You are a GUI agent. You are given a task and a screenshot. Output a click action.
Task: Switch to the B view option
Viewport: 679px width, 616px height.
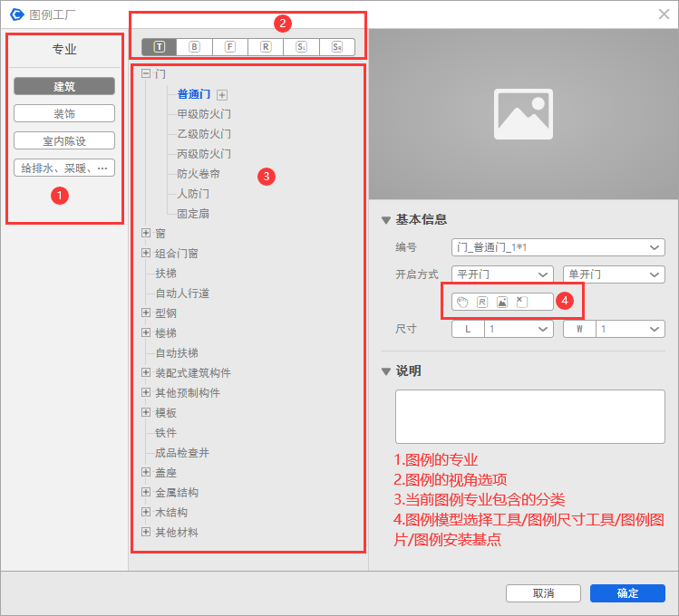194,46
